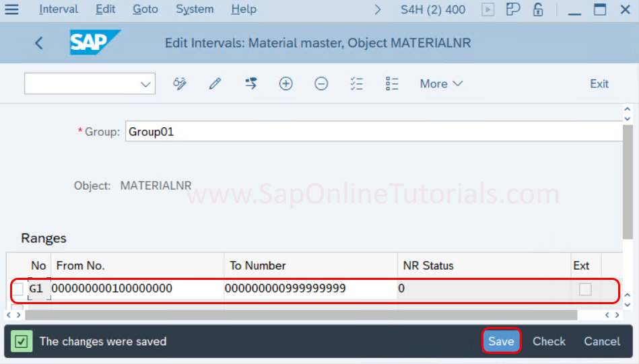Click the display/change toggle glasses-pencil icon
This screenshot has height=364, width=639.
point(179,83)
